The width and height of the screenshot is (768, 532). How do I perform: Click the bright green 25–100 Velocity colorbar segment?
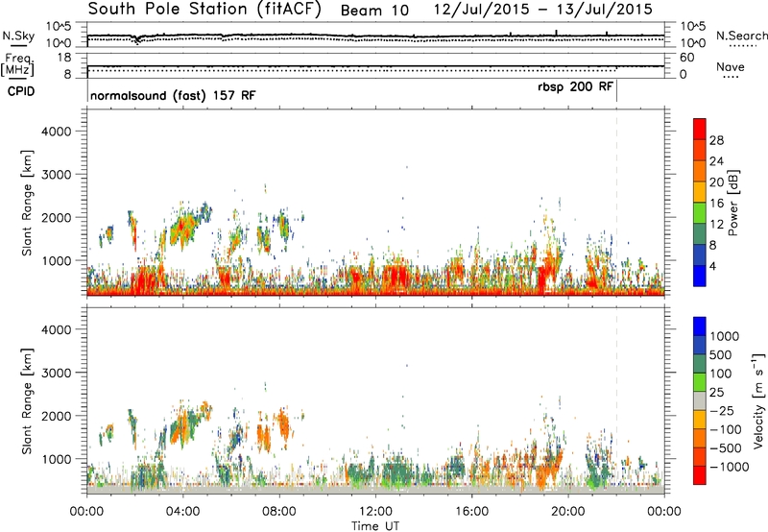click(x=700, y=382)
